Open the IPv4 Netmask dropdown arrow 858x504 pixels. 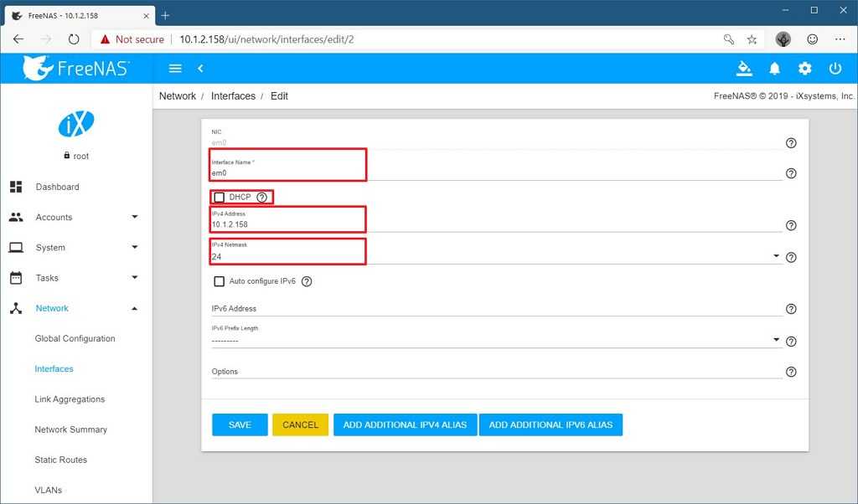pos(776,256)
